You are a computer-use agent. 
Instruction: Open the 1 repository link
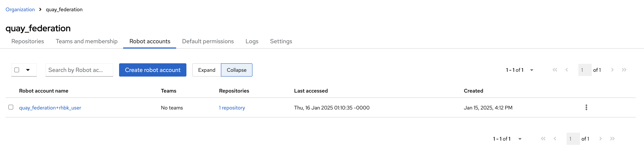tap(232, 108)
